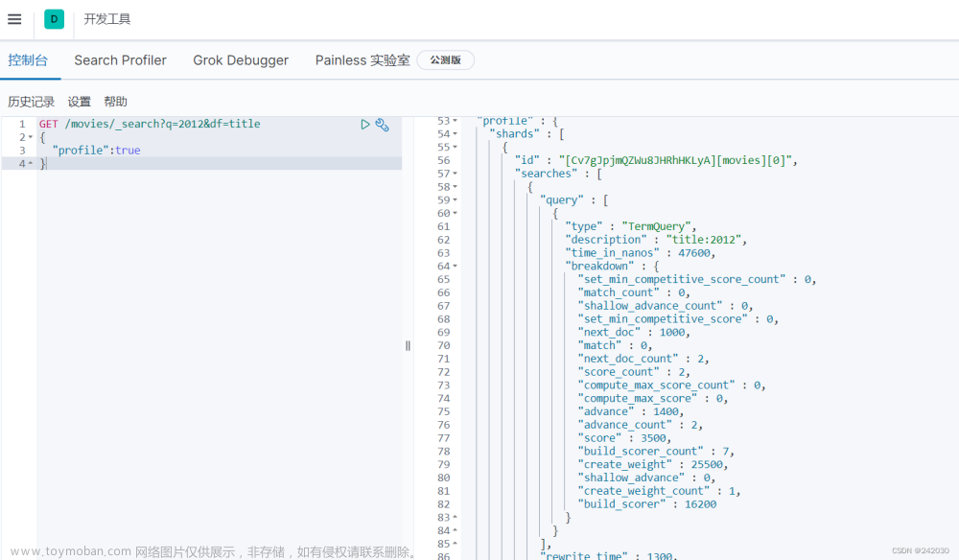Click the "create_weight" : 25500 line

652,465
